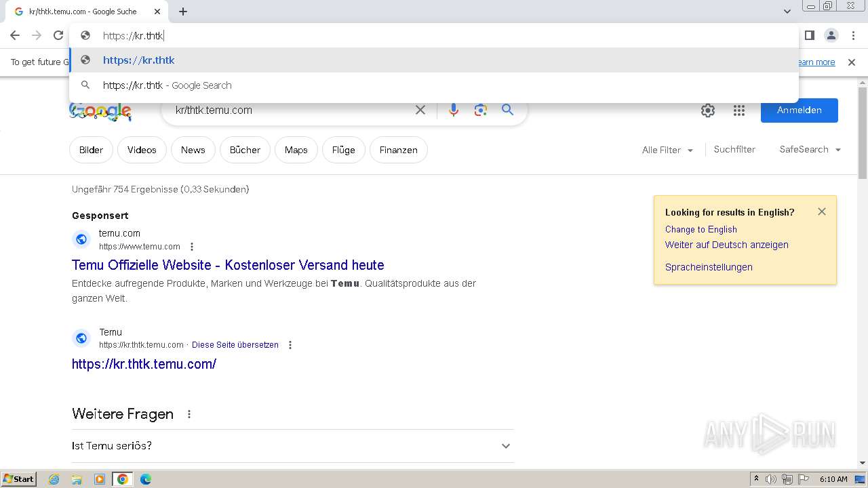The width and height of the screenshot is (868, 488).
Task: Search by image with the camera lens icon
Action: (481, 110)
